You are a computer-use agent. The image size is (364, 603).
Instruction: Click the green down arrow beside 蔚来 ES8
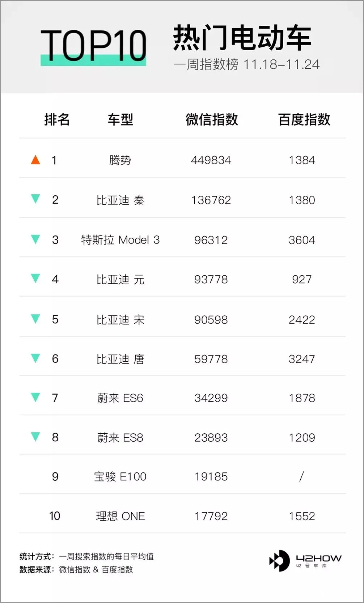(35, 437)
